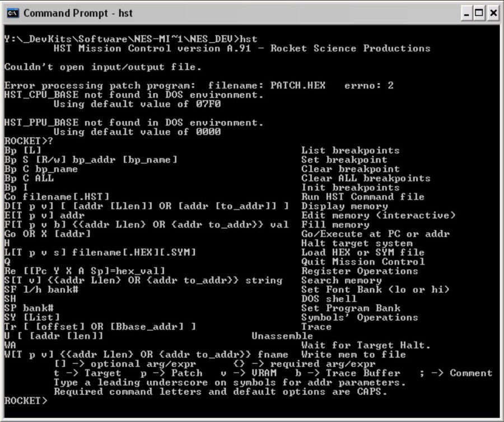
Task: Click 'Go/Execute at PC or addr' description
Action: pyautogui.click(x=375, y=234)
